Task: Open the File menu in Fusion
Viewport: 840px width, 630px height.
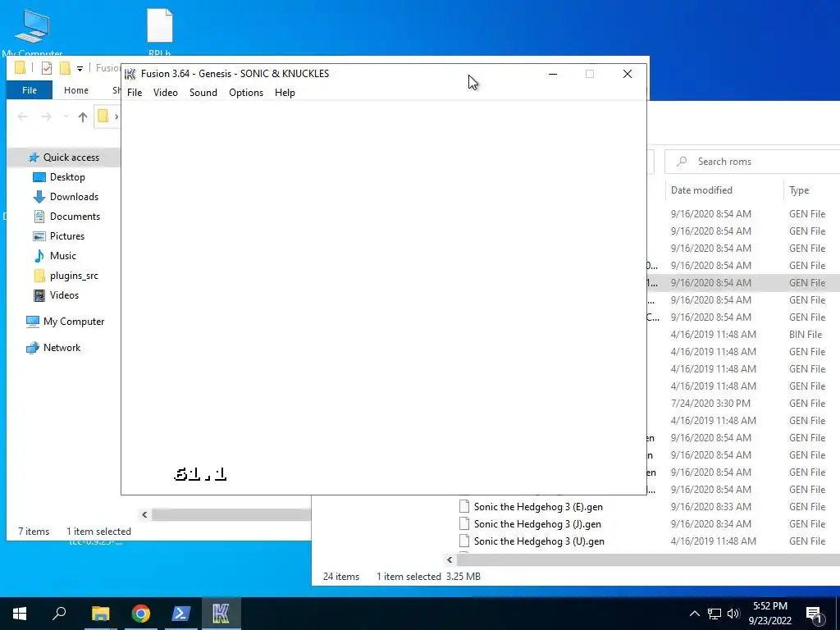Action: (135, 93)
